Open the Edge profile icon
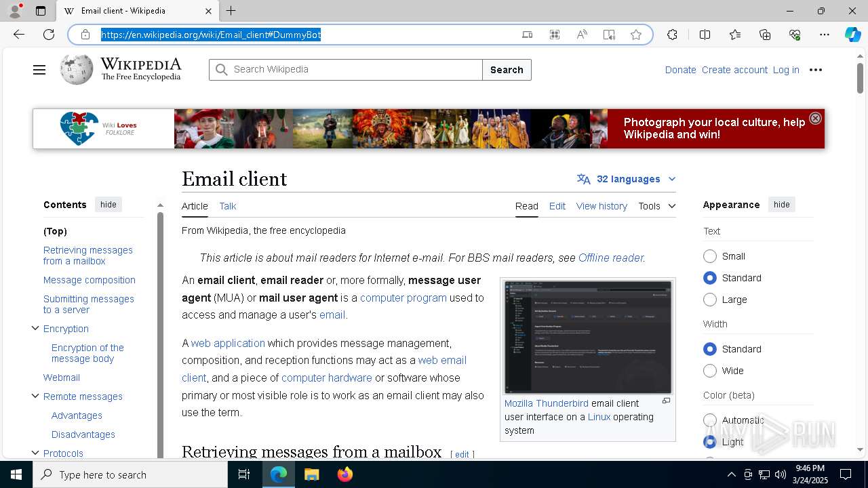The height and width of the screenshot is (488, 868). (x=15, y=11)
